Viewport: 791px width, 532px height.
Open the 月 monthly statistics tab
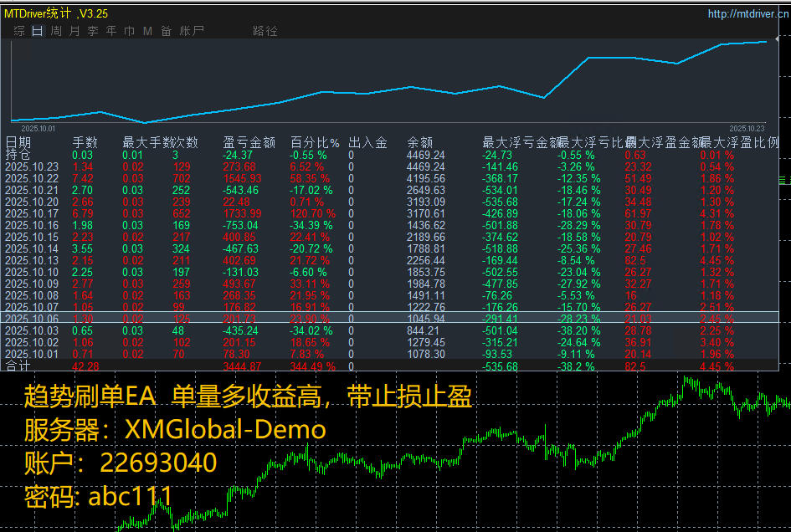[74, 31]
